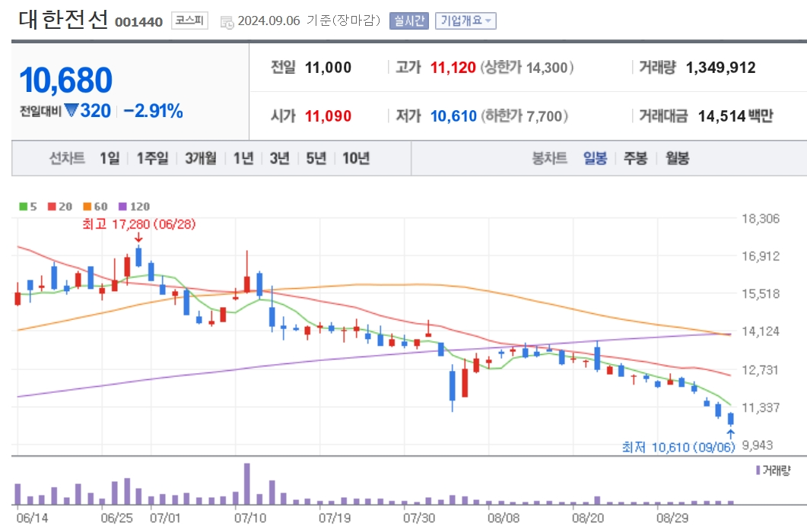Click the 최고 17,280 (06/28) high label
Screen dimensions: 807x532
tap(139, 224)
